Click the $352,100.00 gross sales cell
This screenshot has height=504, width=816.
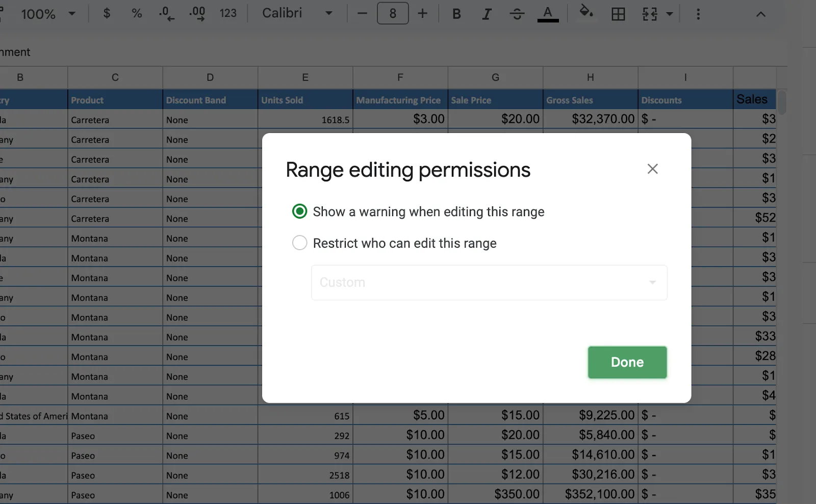[x=590, y=494]
